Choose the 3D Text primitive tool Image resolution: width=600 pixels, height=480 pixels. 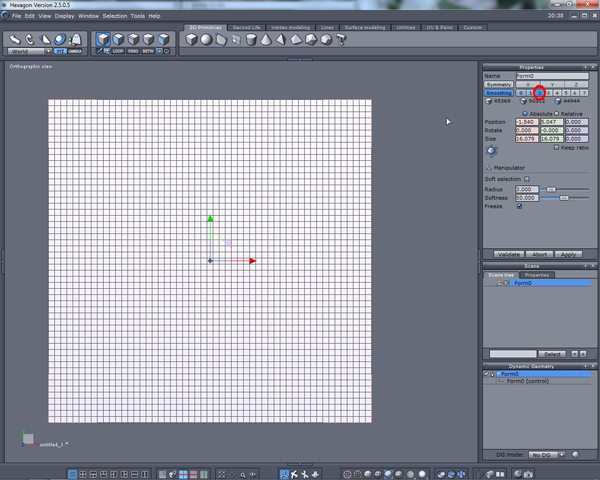[341, 39]
